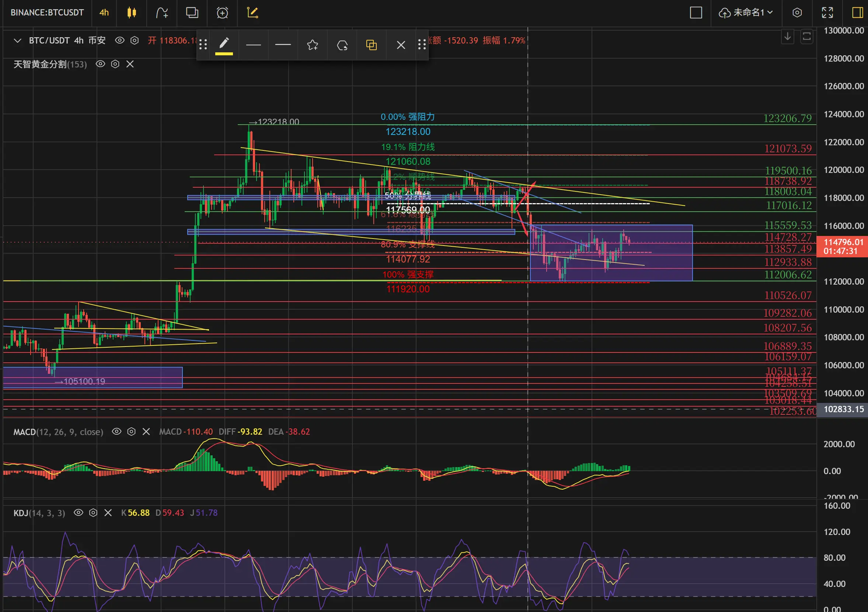The height and width of the screenshot is (612, 868).
Task: Click the 111920.00 support value
Action: coord(408,289)
